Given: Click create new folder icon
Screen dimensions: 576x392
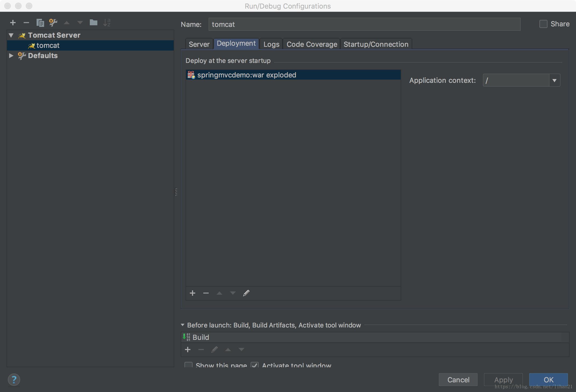Looking at the screenshot, I should point(93,23).
